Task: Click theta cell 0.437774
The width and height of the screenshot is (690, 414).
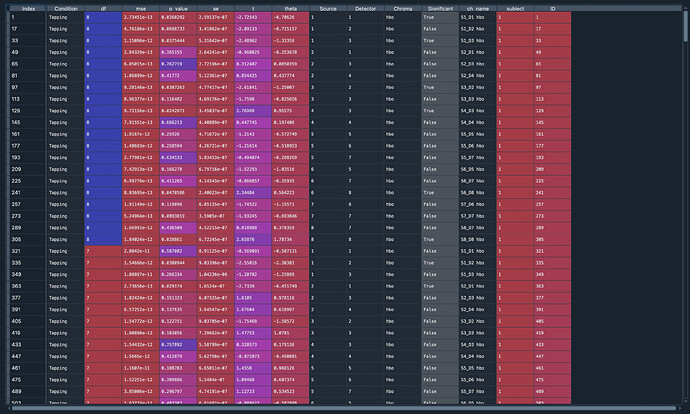Action: coord(290,76)
